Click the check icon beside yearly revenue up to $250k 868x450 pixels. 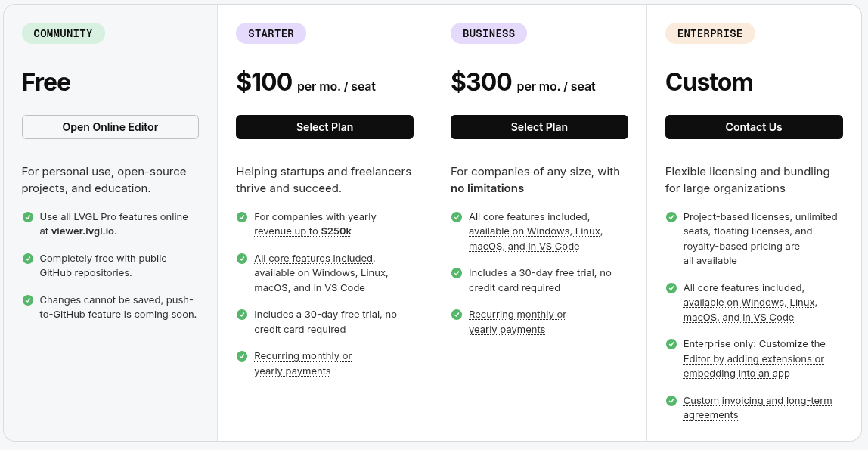(x=242, y=217)
